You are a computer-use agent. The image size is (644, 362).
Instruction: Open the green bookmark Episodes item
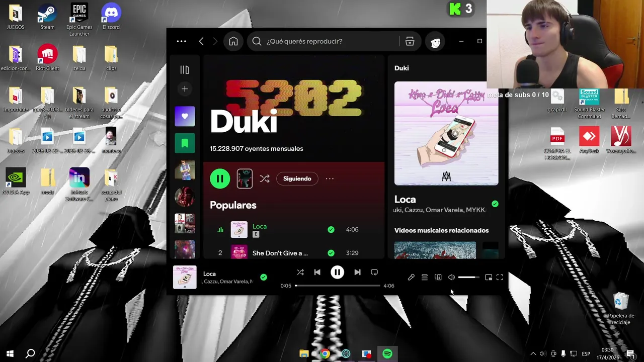pyautogui.click(x=185, y=143)
